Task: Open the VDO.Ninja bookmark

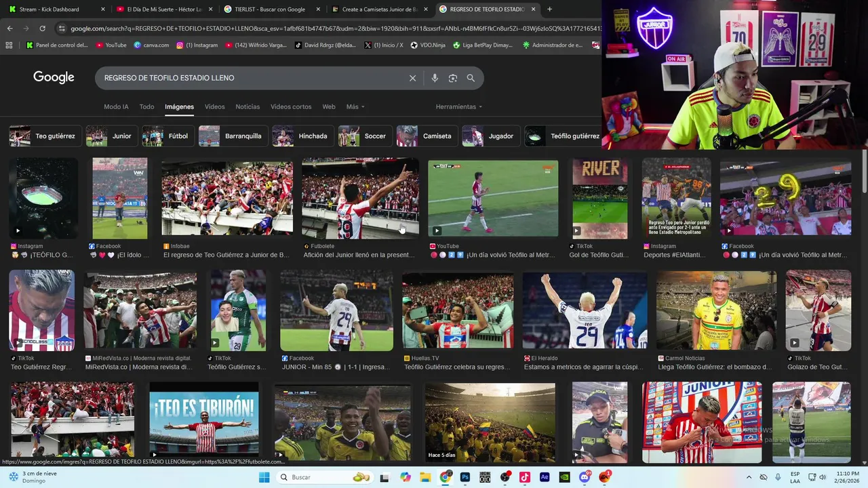Action: [x=428, y=45]
